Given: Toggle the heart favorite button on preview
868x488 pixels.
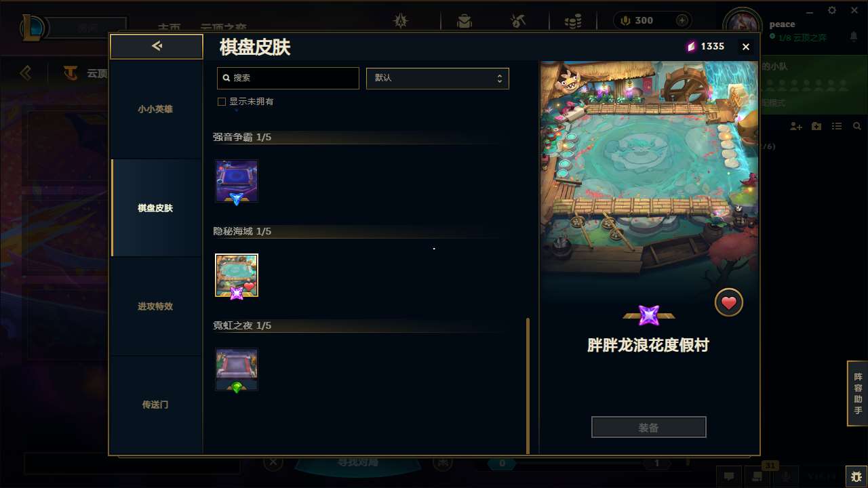Looking at the screenshot, I should click(729, 303).
